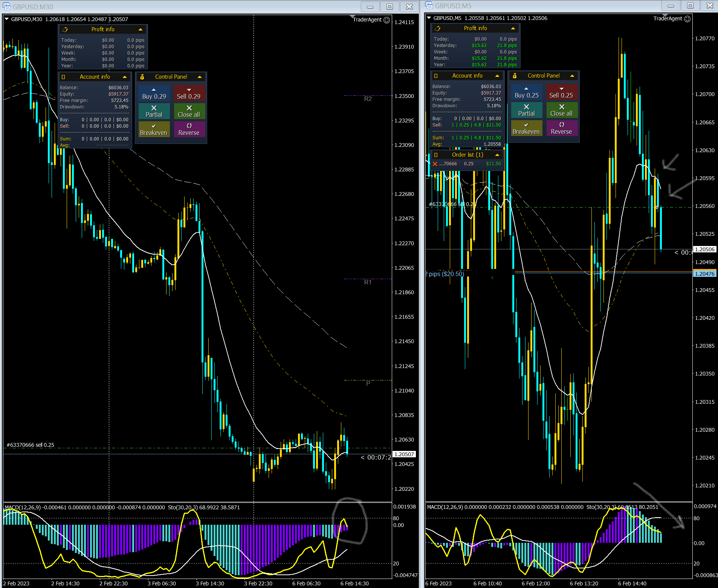Close the GBPUSD,M5 chart window
This screenshot has height=588, width=718.
(x=710, y=6)
